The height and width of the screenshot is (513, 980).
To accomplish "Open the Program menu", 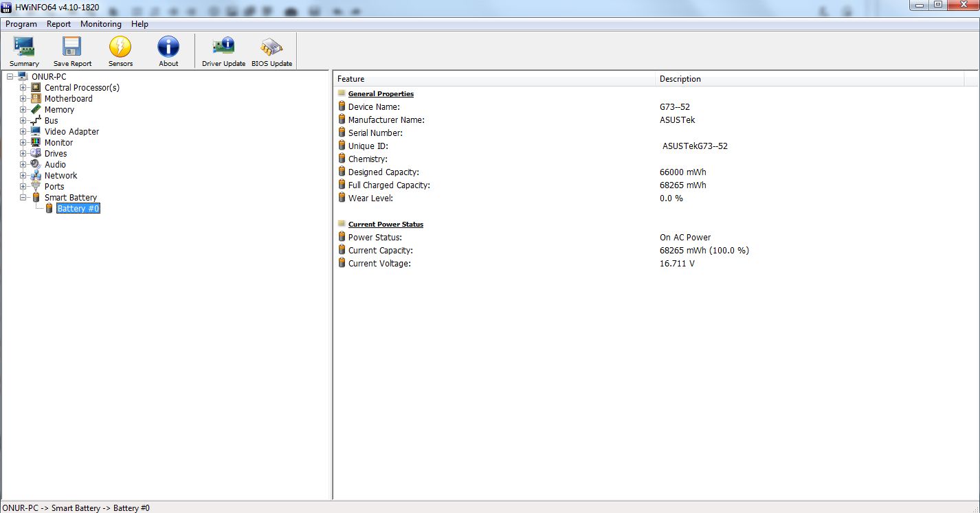I will point(21,24).
